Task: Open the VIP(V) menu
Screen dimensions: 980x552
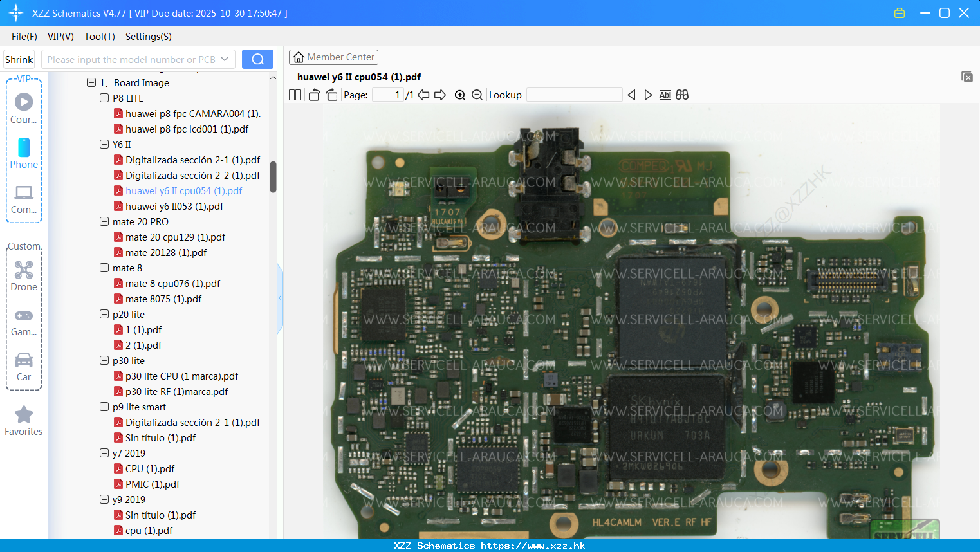Action: tap(60, 37)
